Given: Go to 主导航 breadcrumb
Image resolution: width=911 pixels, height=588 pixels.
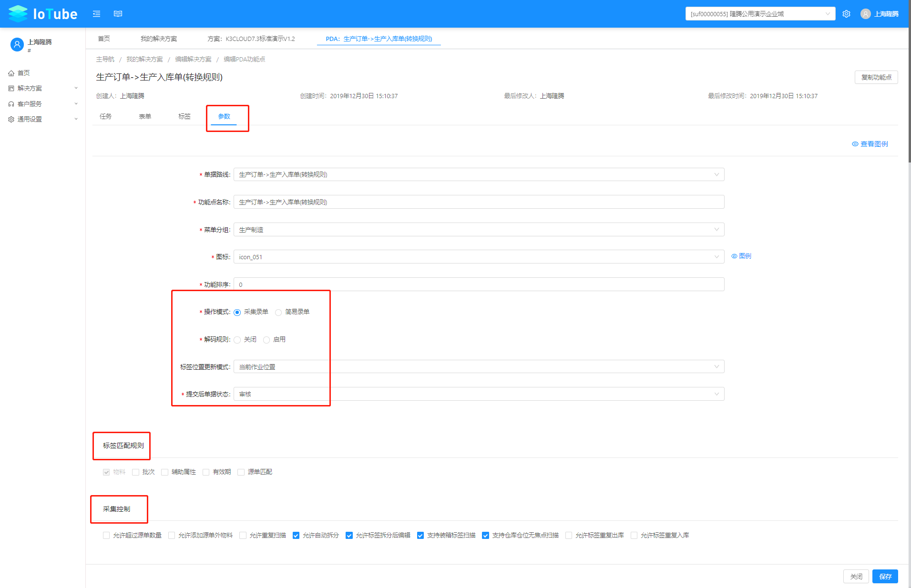Looking at the screenshot, I should coord(105,59).
